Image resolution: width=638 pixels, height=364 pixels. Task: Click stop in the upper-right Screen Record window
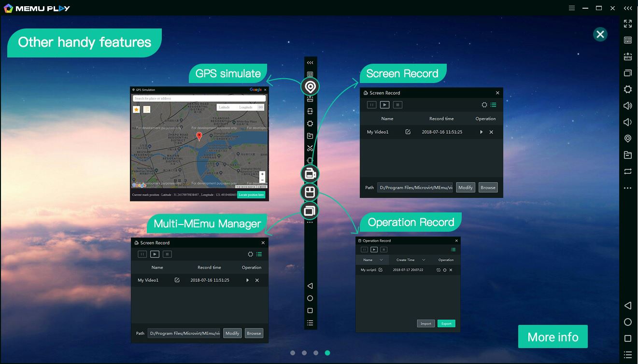tap(397, 105)
